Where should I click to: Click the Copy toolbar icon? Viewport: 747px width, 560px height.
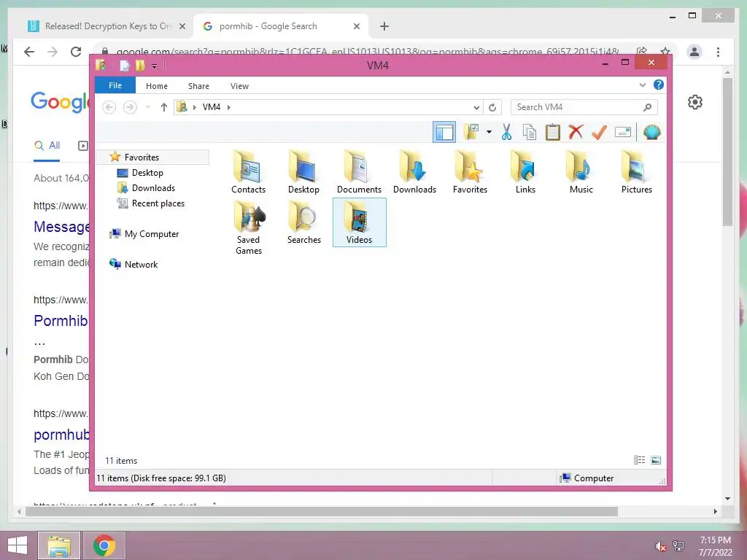[530, 132]
